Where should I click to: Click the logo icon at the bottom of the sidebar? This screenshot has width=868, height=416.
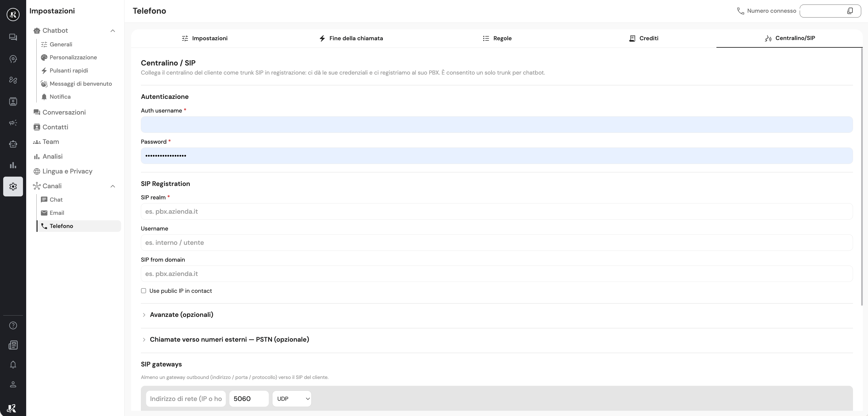tap(11, 408)
